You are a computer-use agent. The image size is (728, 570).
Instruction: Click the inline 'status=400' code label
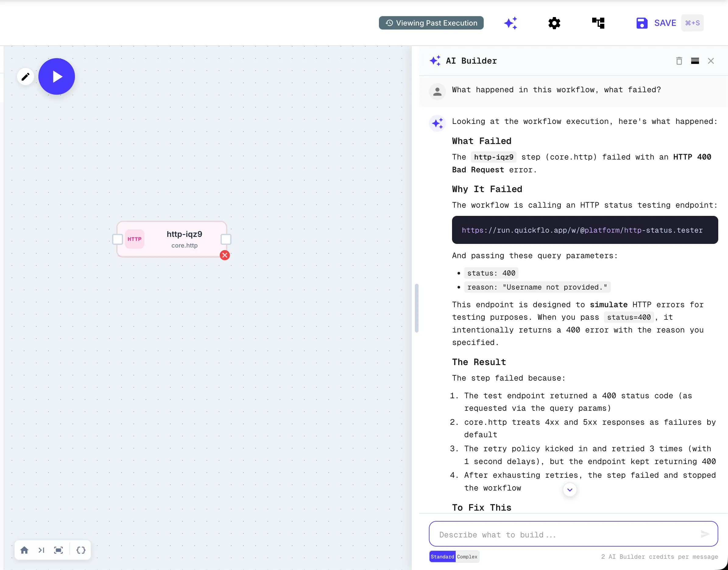click(x=629, y=317)
